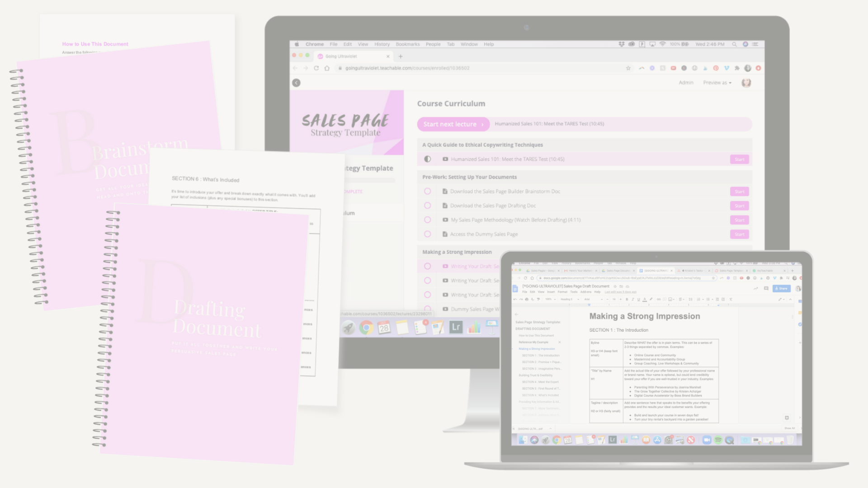Expand the Pre-Work Setting Up Your Documents section
Viewport: 868px width, 488px height.
tap(470, 177)
